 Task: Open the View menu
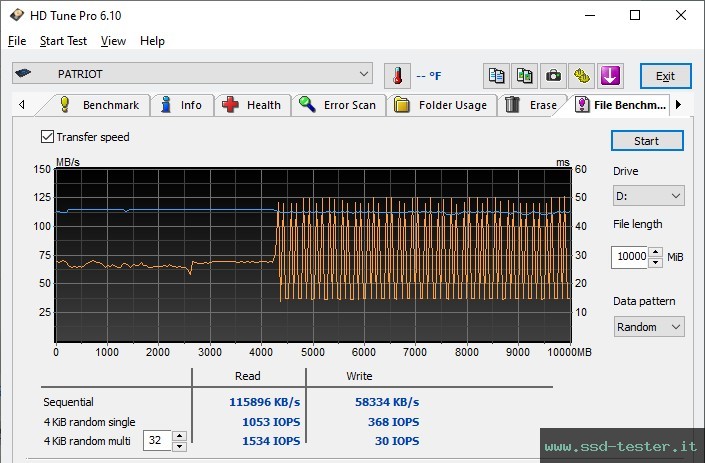(113, 41)
